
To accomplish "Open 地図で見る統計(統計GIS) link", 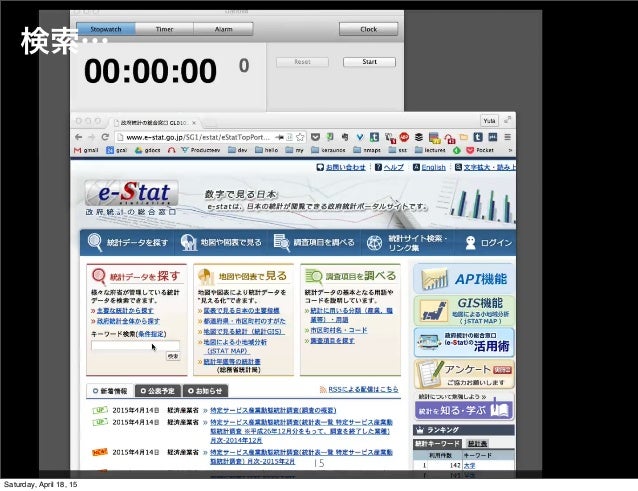I will (x=244, y=332).
